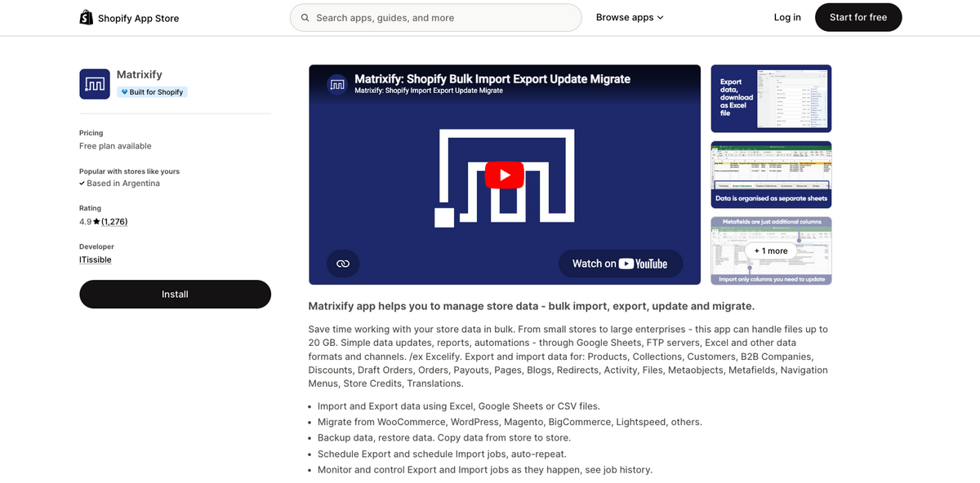Copy video link with chain icon

343,264
